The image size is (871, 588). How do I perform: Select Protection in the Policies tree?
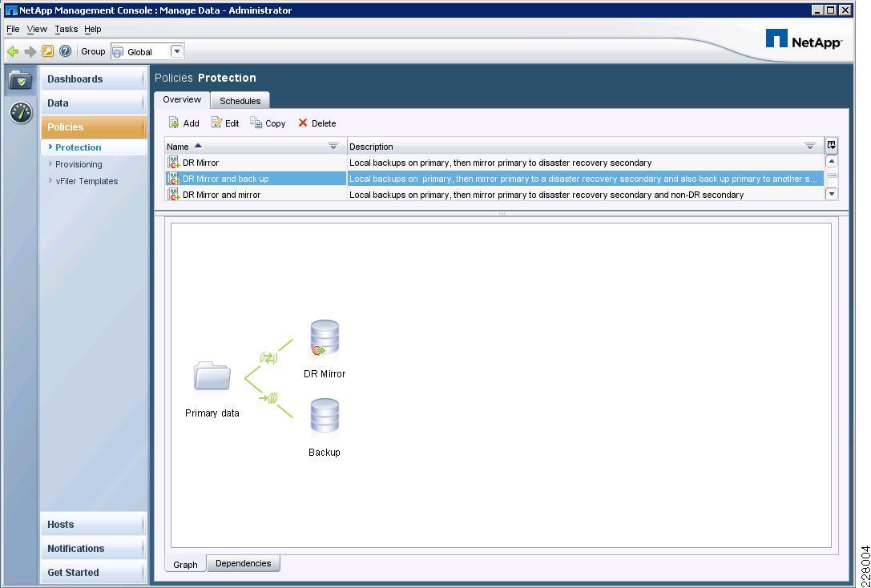[x=79, y=147]
